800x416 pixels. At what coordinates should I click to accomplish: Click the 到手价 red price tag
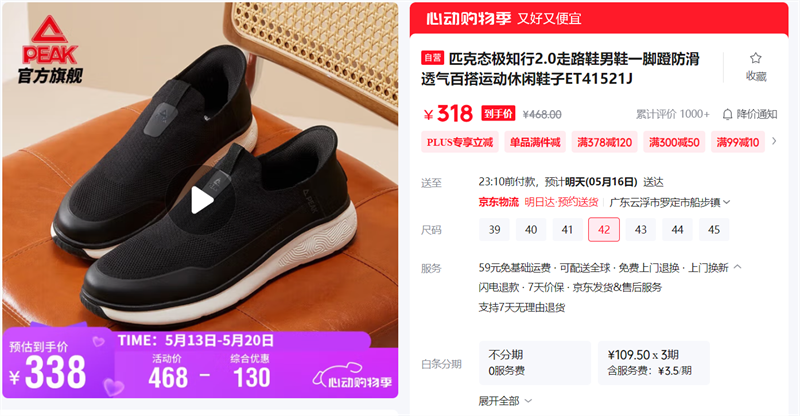point(498,113)
